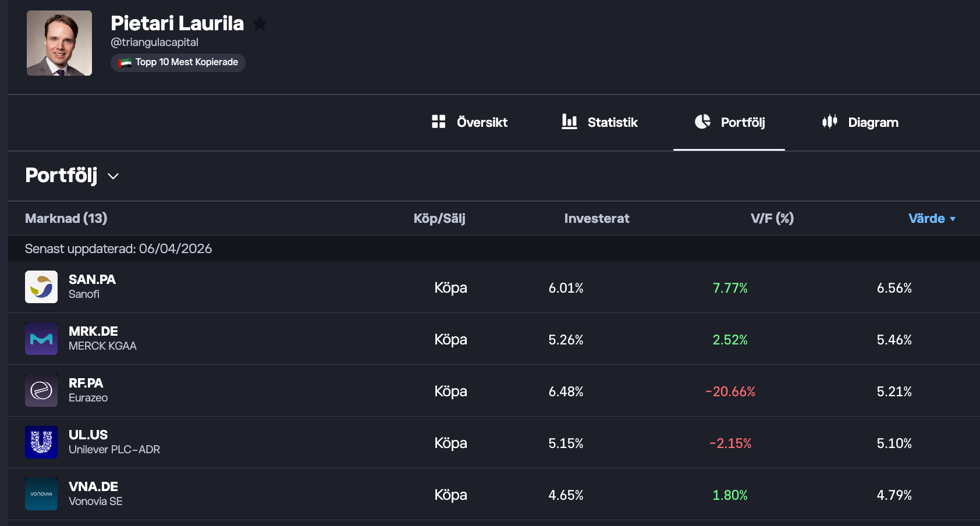Sort by Värde column arrow

click(x=953, y=219)
